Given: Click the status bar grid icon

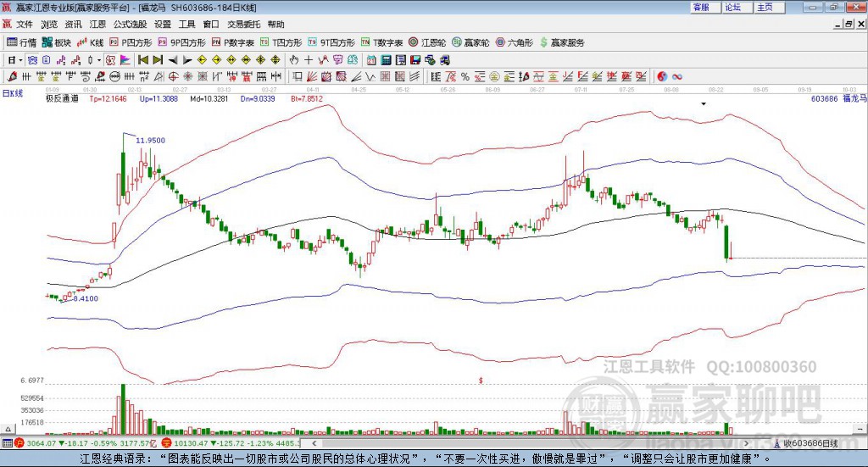Looking at the screenshot, I should click(x=7, y=443).
